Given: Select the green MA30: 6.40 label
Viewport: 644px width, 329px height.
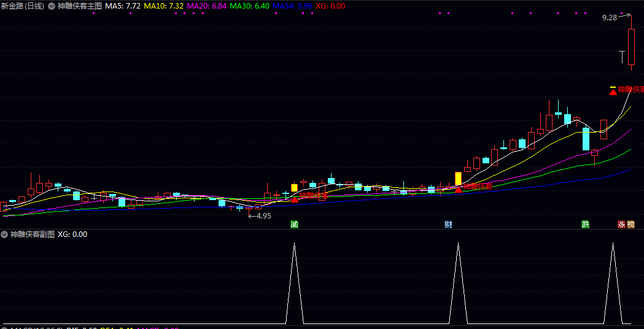Looking at the screenshot, I should tap(249, 6).
